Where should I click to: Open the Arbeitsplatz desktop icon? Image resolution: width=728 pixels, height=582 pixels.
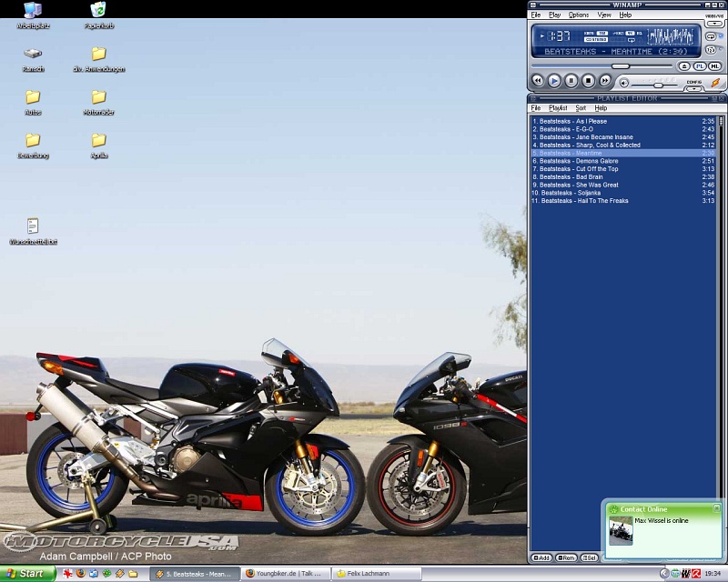[33, 15]
